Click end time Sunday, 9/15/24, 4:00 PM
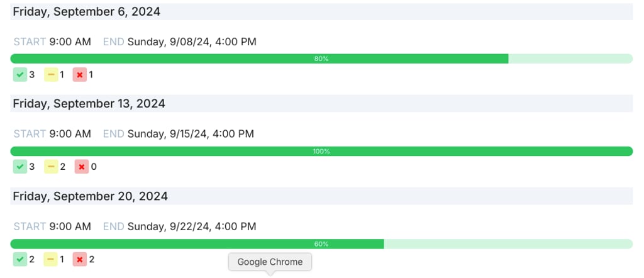 pos(191,134)
